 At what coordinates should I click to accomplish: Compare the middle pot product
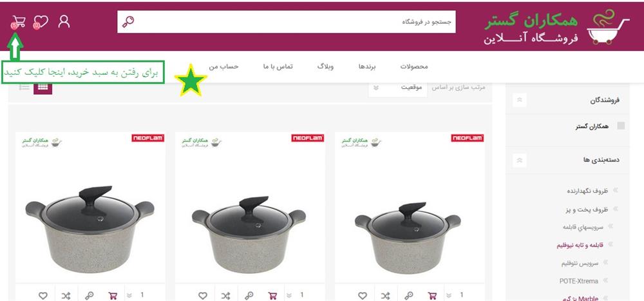tap(225, 295)
